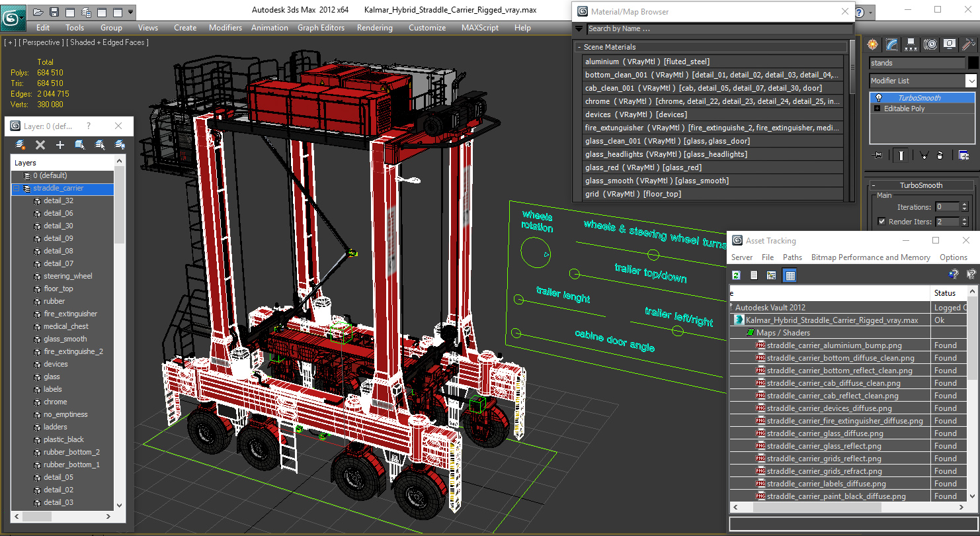Open the Modifier List dropdown
Screen dimensions: 980x536
pos(971,81)
